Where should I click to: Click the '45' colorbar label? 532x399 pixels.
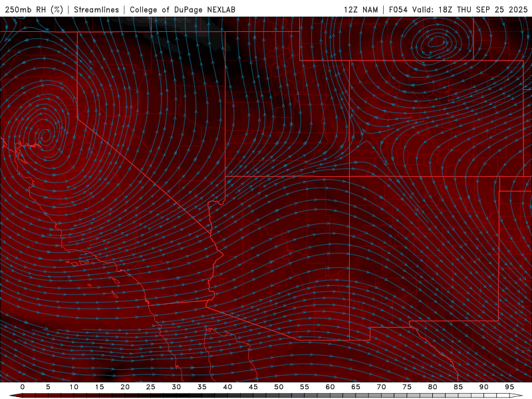point(253,387)
